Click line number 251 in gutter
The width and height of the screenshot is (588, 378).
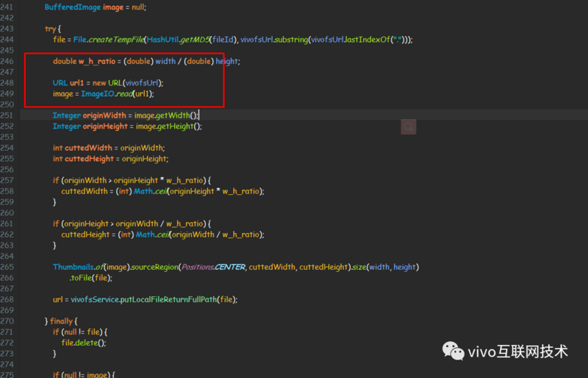[x=7, y=115]
